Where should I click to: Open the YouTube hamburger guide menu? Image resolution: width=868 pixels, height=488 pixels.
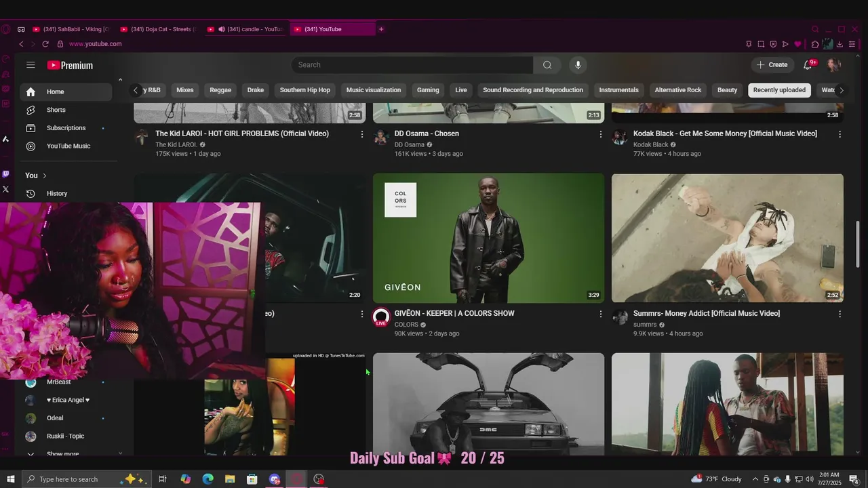coord(31,65)
